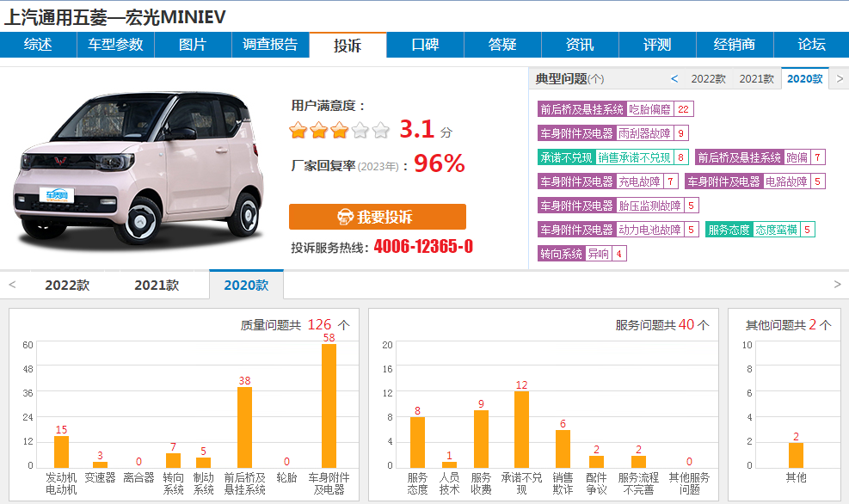The image size is (849, 504).
Task: Click the 承诺不兑现 bar in service chart
Action: coord(521,429)
